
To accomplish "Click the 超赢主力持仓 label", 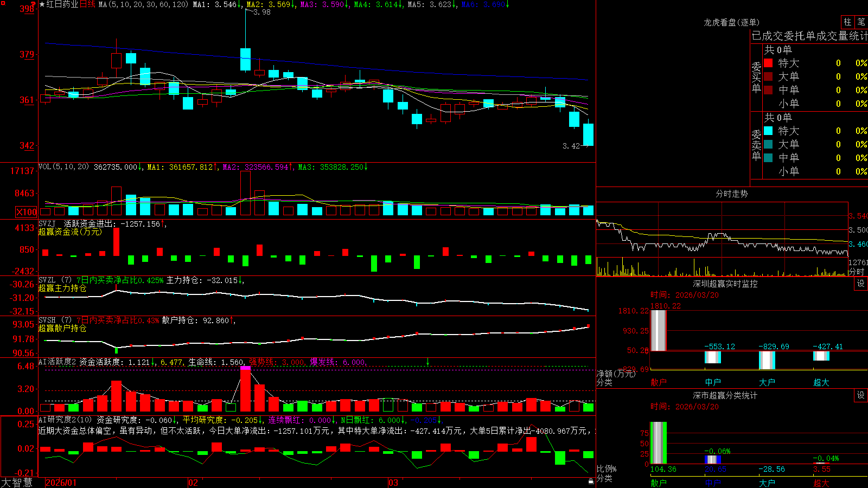I will 62,288.
